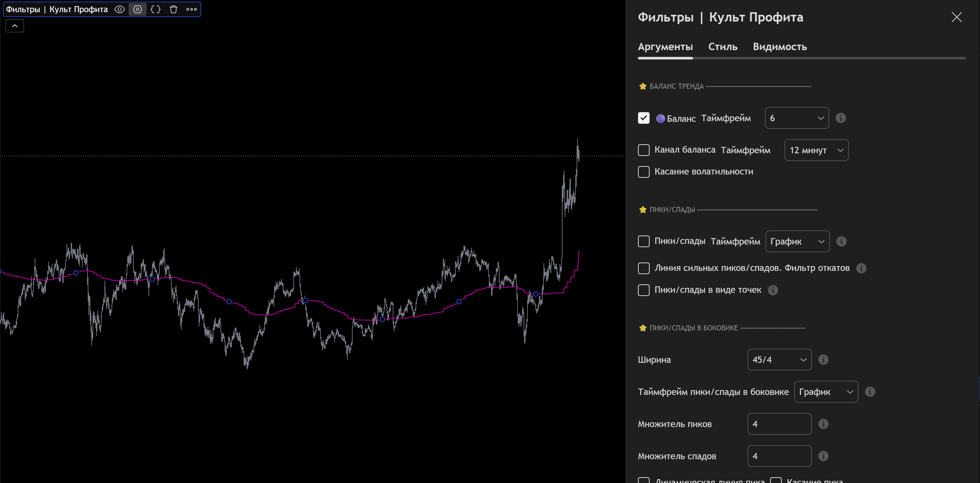Remove indicator with trash icon
The image size is (980, 483).
(x=174, y=10)
